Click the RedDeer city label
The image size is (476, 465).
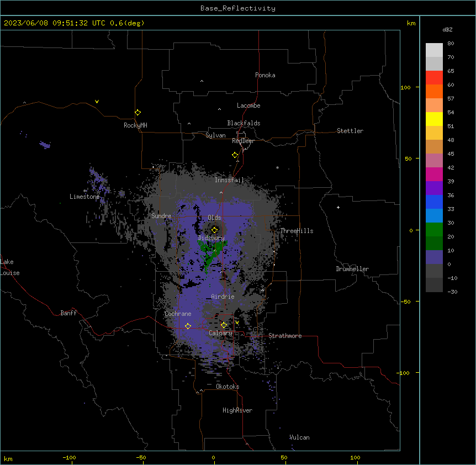tap(243, 141)
